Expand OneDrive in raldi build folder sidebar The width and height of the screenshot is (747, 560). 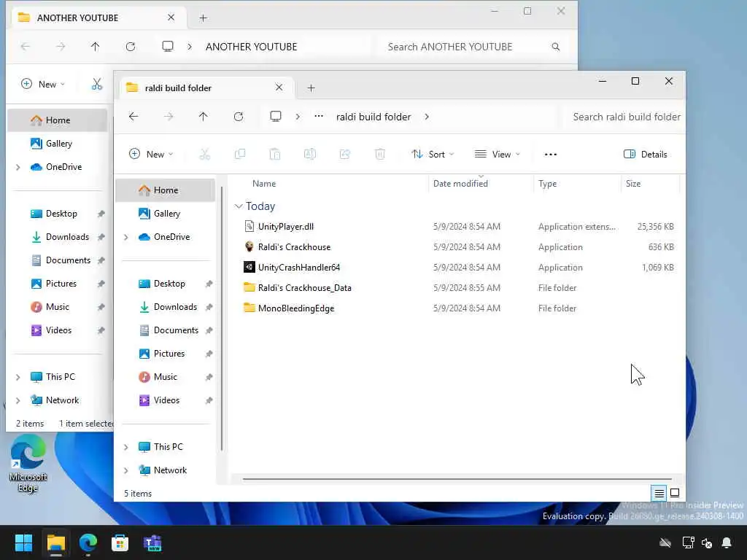tap(125, 237)
